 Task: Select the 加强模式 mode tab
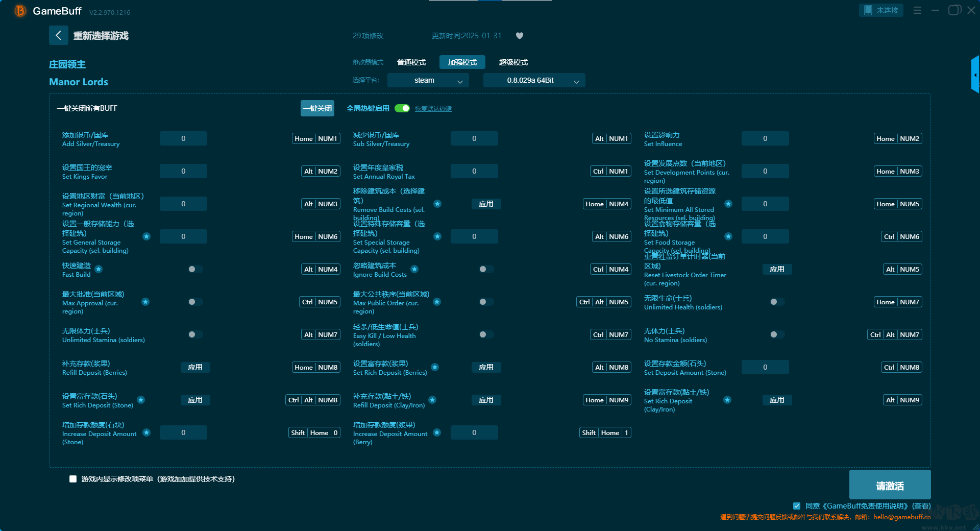(x=462, y=62)
